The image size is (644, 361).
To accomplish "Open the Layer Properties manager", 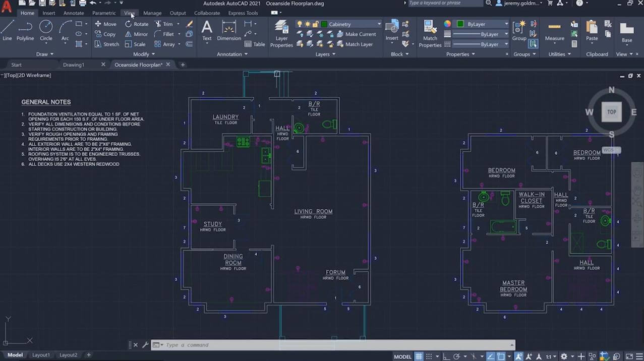I will click(281, 34).
